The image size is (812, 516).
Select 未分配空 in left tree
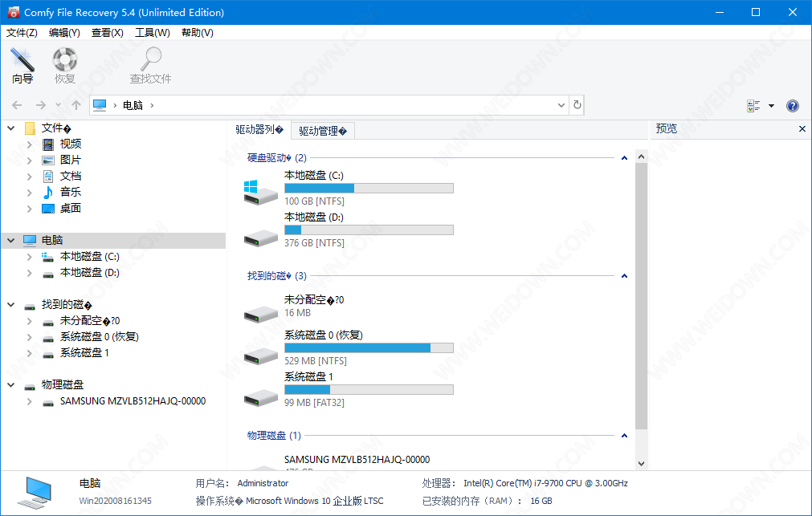pyautogui.click(x=90, y=320)
